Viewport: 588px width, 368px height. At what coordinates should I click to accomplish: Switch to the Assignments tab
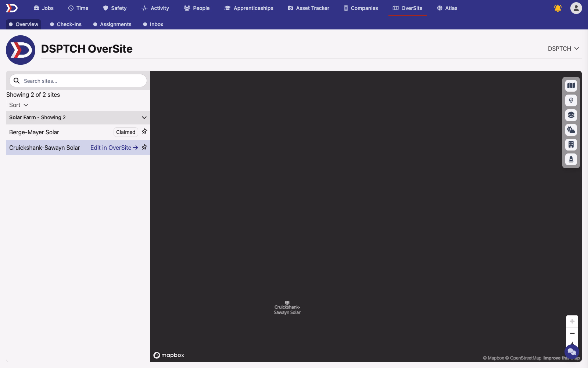[112, 24]
